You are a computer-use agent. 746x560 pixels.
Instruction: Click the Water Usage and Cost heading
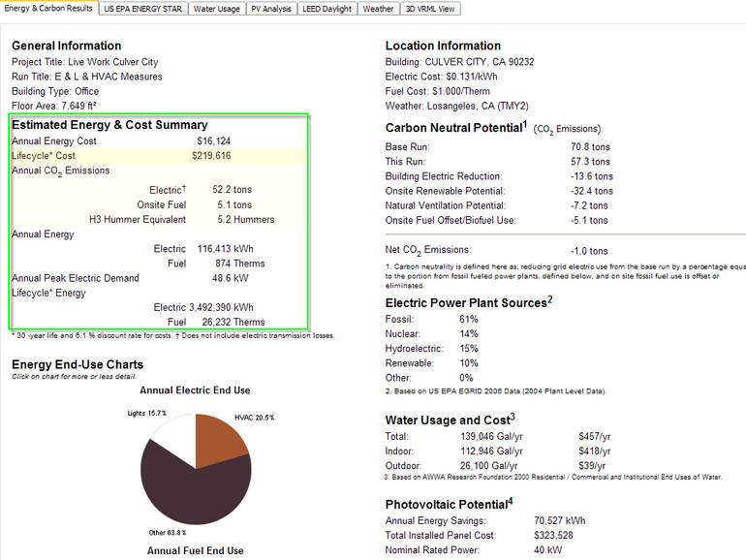(451, 420)
